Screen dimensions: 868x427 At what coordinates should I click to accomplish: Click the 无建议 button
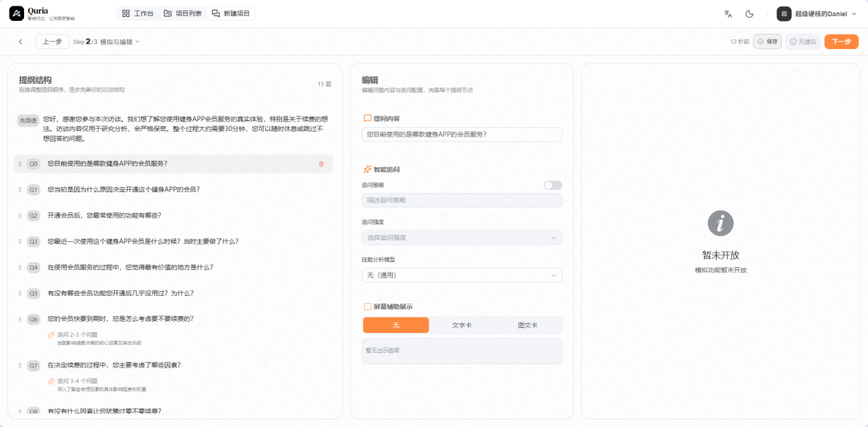pos(803,42)
